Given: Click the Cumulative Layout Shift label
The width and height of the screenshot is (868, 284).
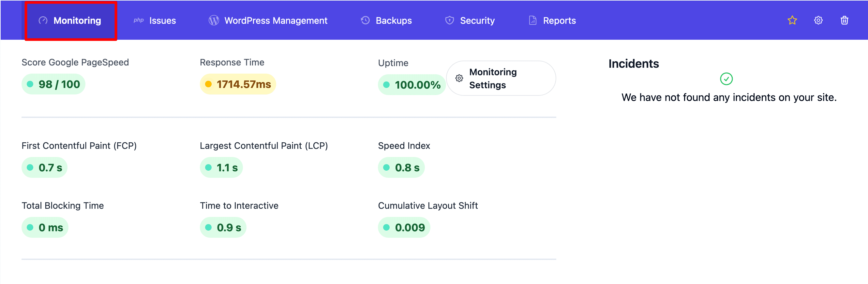Looking at the screenshot, I should 427,206.
